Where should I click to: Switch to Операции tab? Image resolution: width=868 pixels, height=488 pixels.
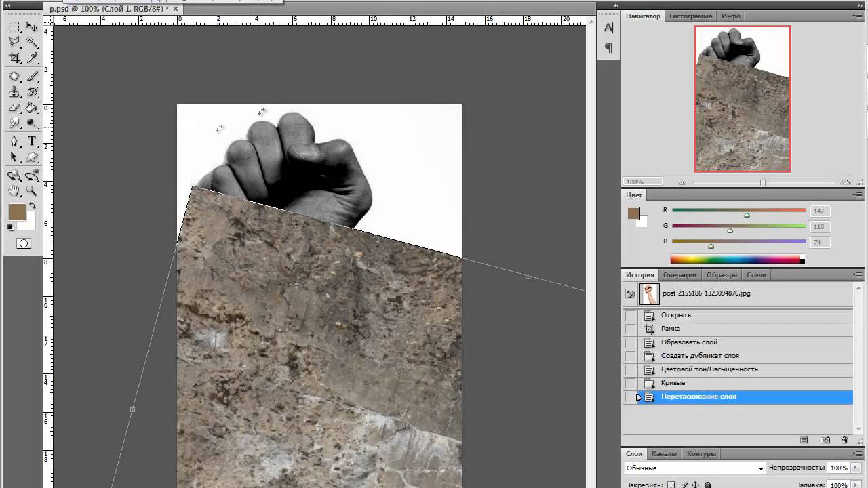(679, 274)
